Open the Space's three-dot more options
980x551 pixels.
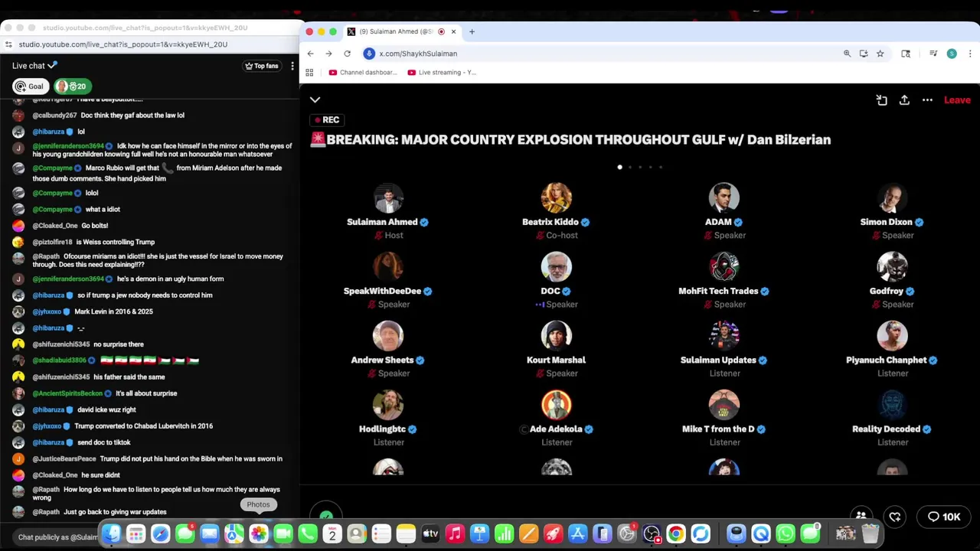[927, 100]
